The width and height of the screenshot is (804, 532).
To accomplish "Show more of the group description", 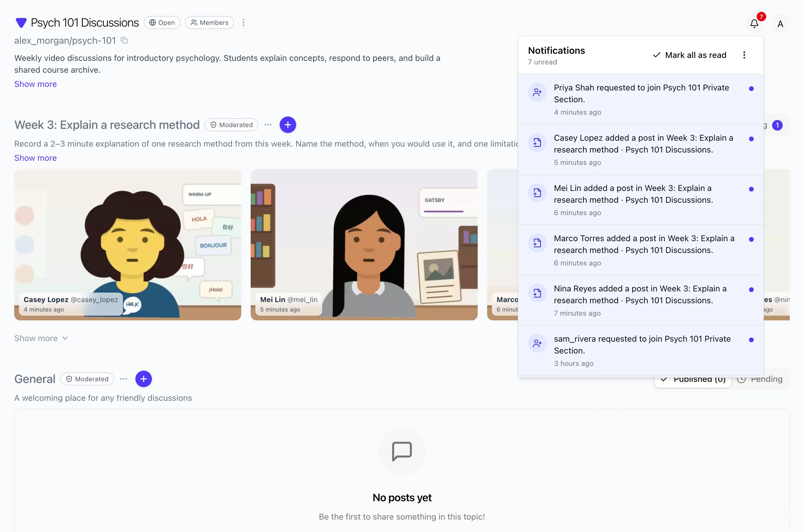I will 35,84.
